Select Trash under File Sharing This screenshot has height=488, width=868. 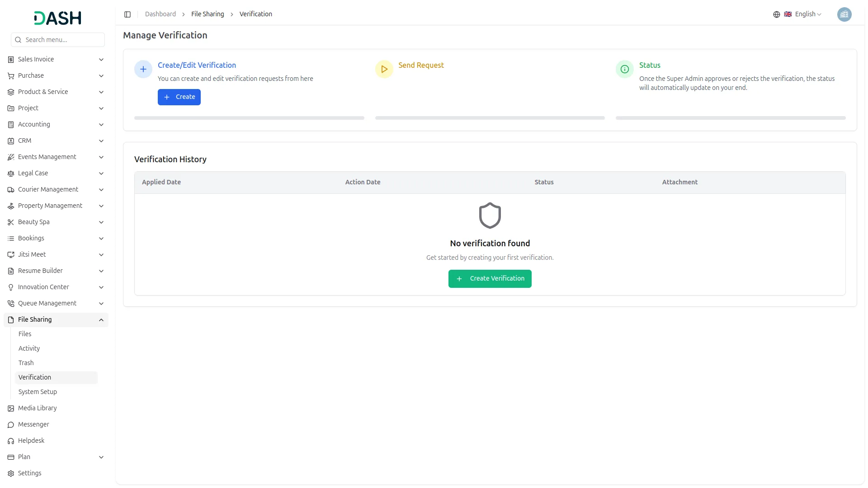click(26, 362)
